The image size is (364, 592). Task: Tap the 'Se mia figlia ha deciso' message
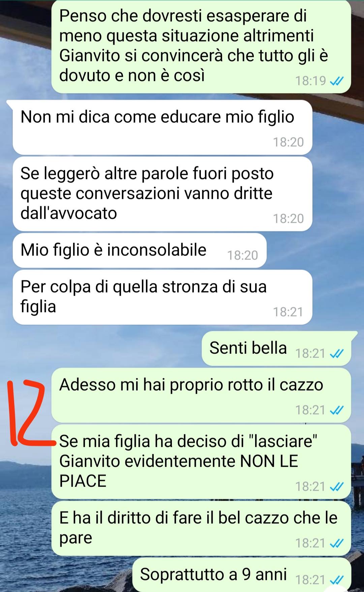pos(201,462)
